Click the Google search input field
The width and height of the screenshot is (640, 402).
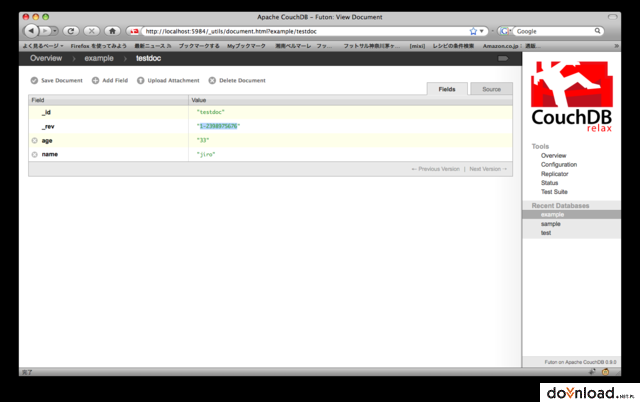tap(553, 31)
